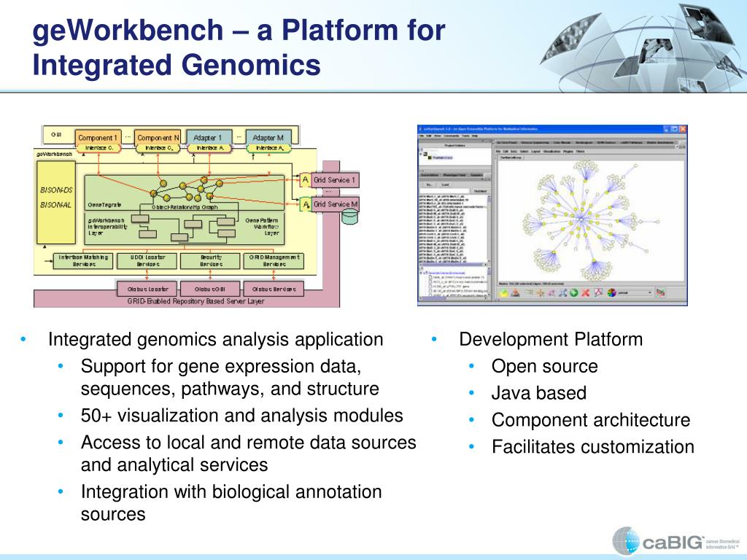
Task: Click the Project Folders panel header
Action: 455,145
